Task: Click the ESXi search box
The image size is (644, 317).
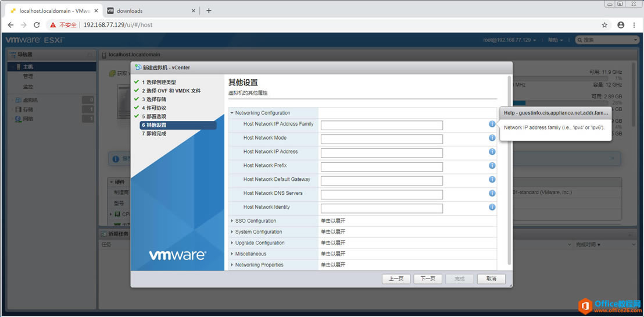Action: coord(607,40)
